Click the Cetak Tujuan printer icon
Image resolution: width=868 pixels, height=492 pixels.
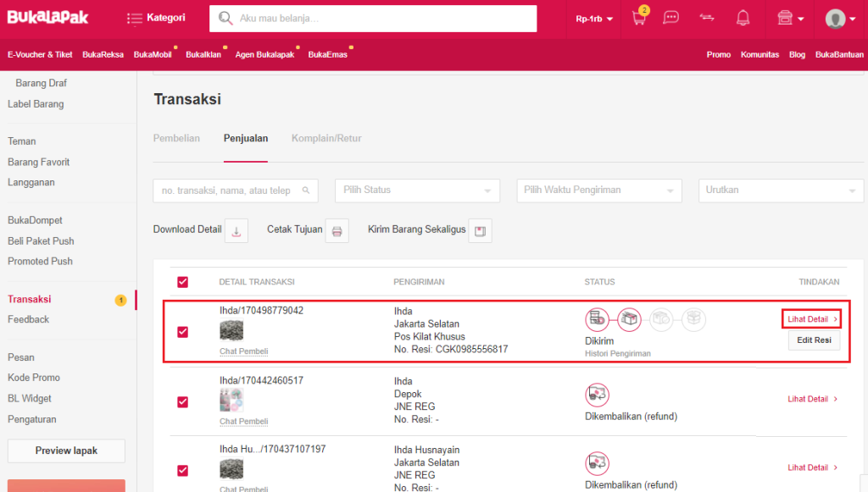337,231
